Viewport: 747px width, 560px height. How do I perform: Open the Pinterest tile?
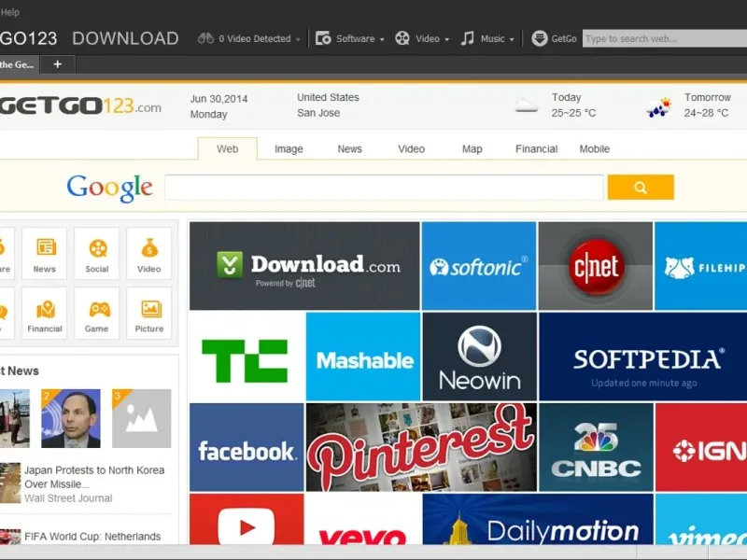[421, 447]
